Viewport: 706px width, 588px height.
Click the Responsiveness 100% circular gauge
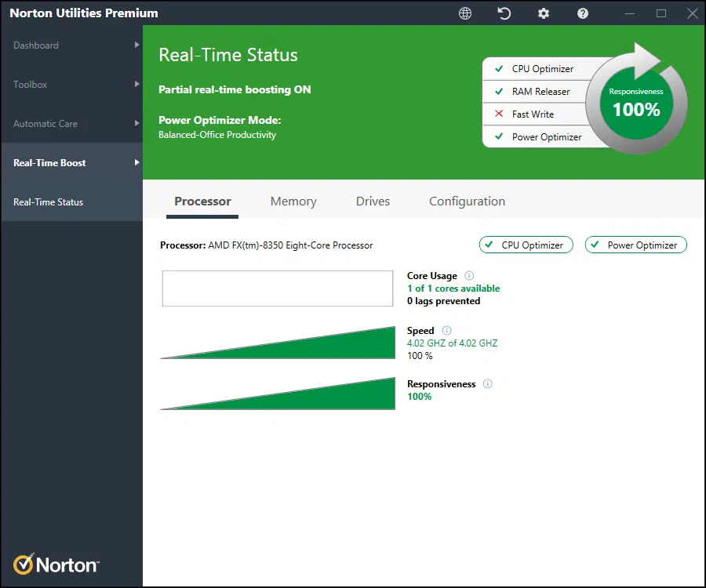tap(636, 103)
